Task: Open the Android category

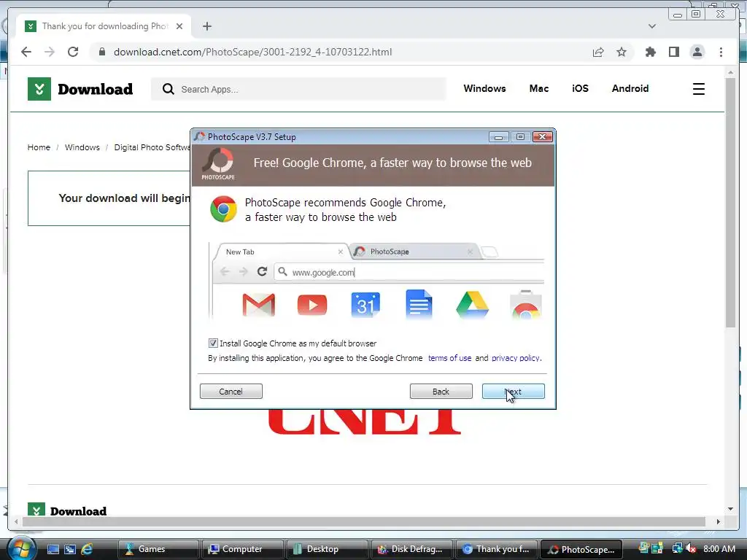Action: (x=630, y=88)
